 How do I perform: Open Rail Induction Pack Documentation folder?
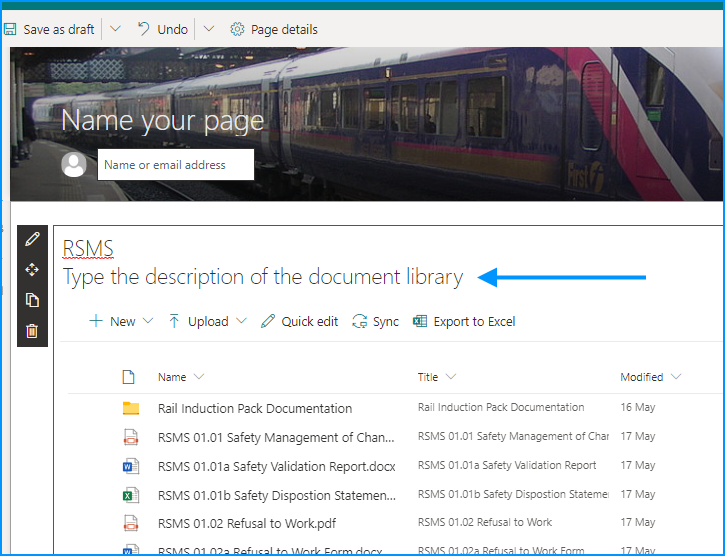tap(255, 408)
